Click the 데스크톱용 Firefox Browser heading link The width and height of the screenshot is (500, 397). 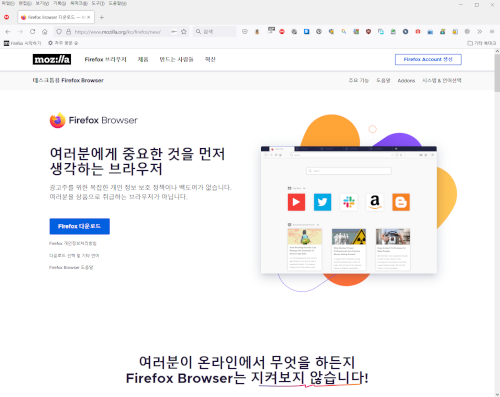pyautogui.click(x=68, y=80)
